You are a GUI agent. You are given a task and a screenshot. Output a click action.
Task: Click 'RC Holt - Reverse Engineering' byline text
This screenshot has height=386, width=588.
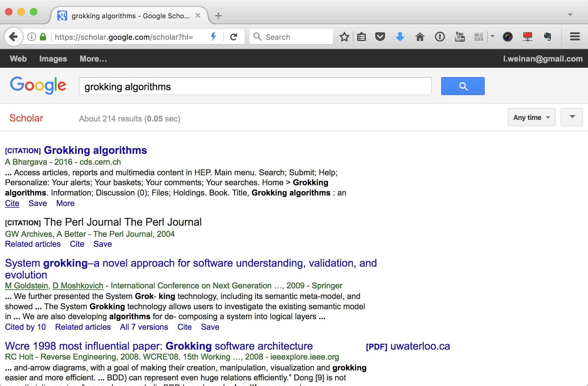pos(62,357)
